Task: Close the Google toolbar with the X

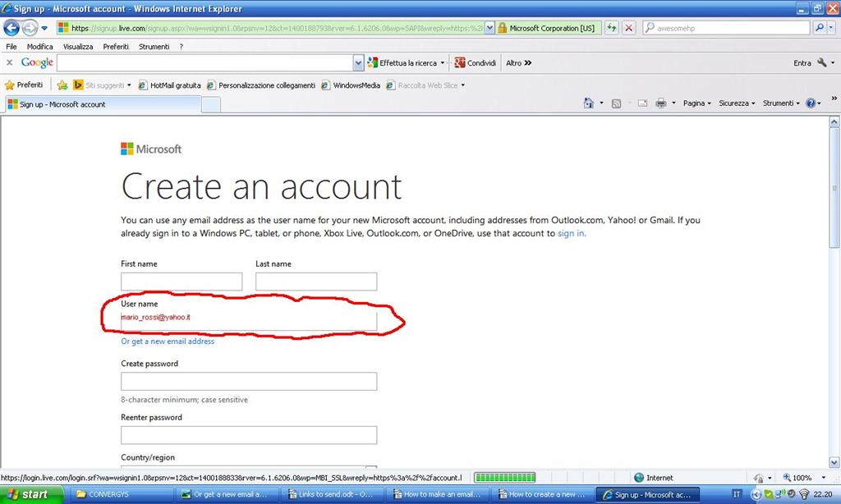Action: pyautogui.click(x=9, y=62)
